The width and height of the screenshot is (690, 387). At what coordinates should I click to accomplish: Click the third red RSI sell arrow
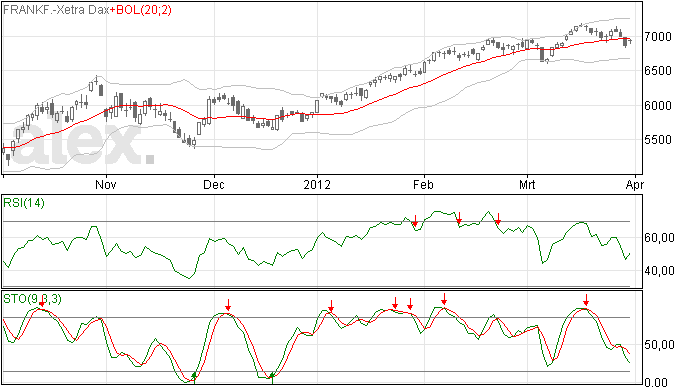(498, 218)
